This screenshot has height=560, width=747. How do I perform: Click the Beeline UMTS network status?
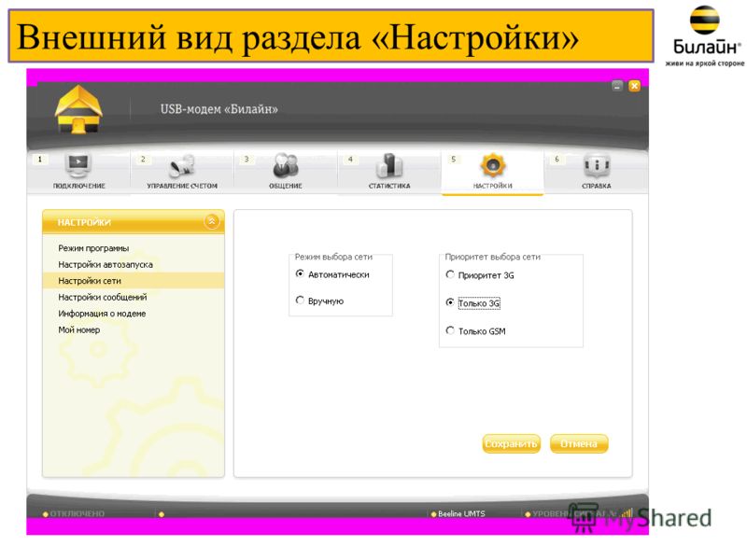458,514
